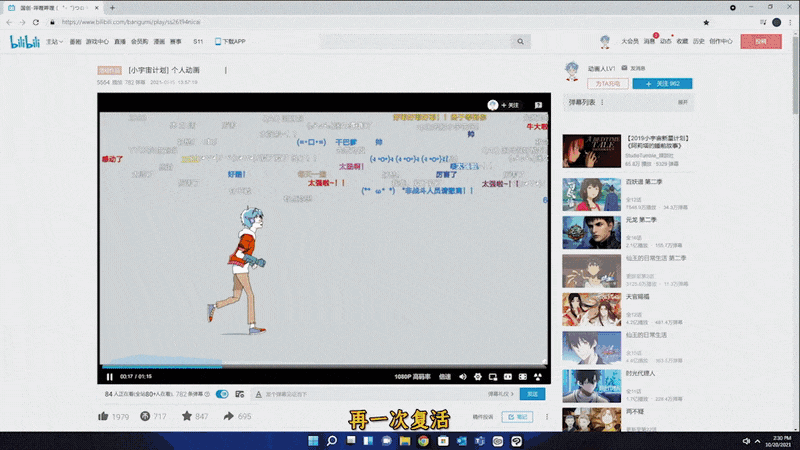The height and width of the screenshot is (450, 800).
Task: Toggle the danmaku display switch
Action: [222, 394]
